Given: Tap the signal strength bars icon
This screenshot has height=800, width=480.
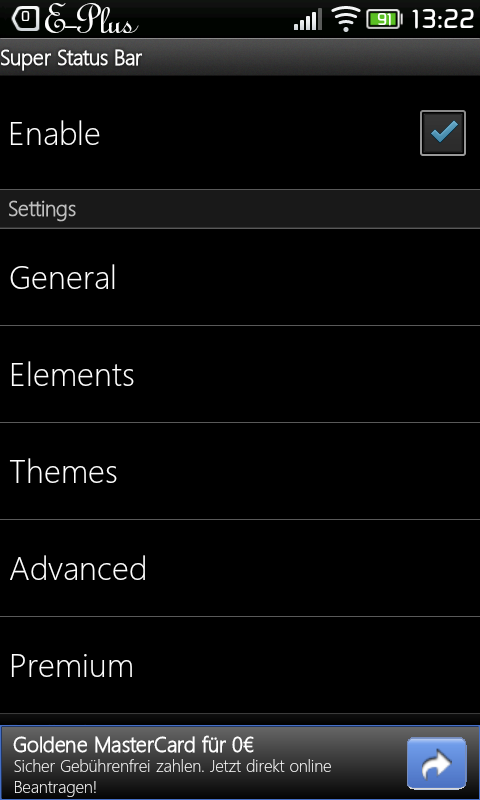Looking at the screenshot, I should tap(308, 19).
